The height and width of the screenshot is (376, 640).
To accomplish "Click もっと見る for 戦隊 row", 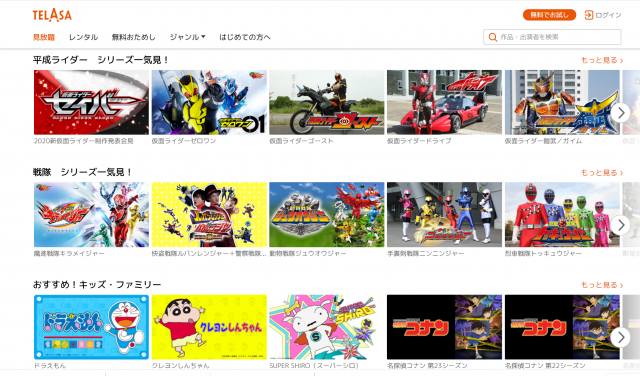I will [x=602, y=173].
